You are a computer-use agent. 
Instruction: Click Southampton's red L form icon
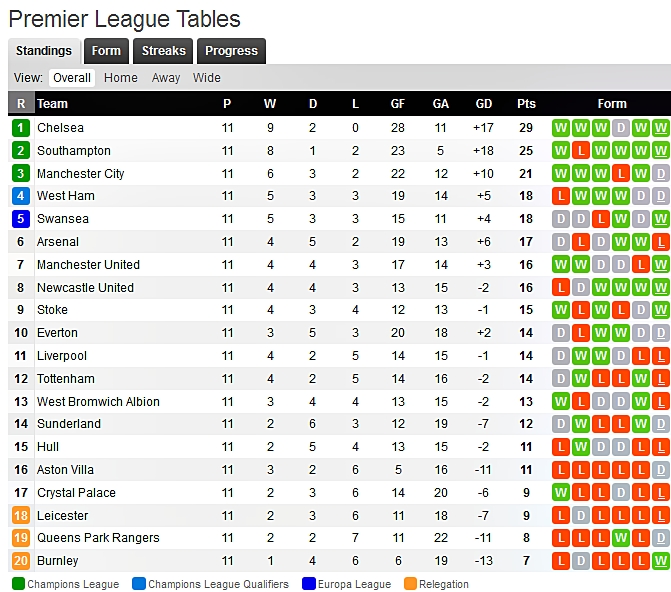[x=581, y=151]
